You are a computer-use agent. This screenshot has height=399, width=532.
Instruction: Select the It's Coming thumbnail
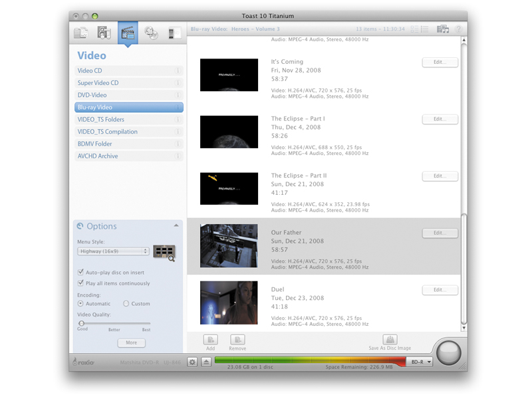point(229,75)
